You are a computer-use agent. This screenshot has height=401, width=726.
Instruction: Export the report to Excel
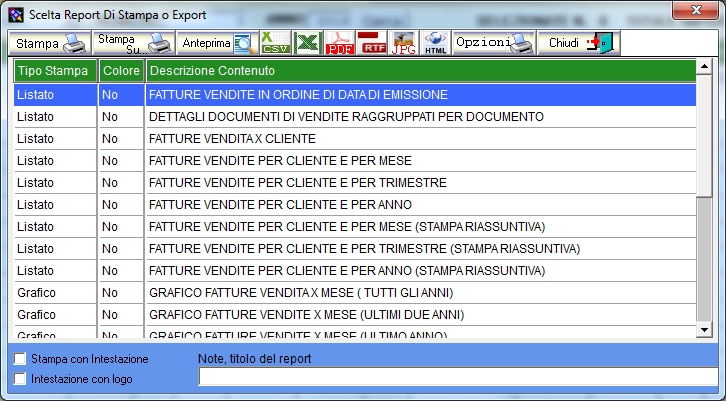307,43
